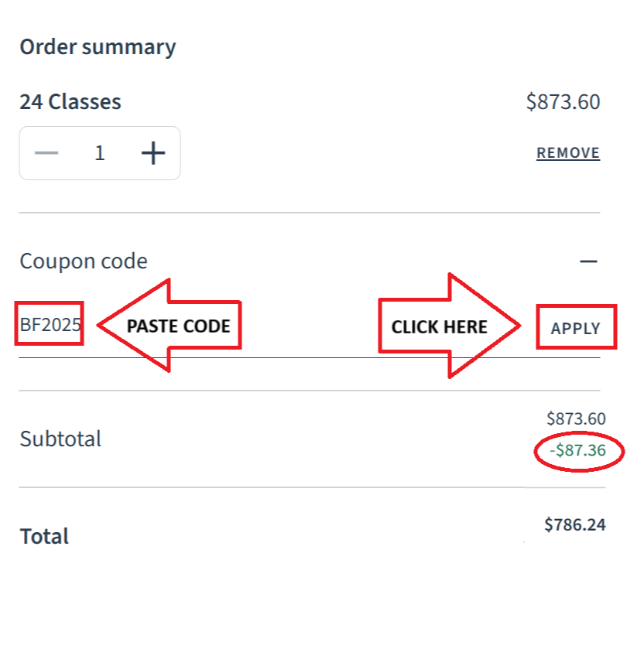Click the $873.60 price beside 24 Classes

[x=563, y=101]
